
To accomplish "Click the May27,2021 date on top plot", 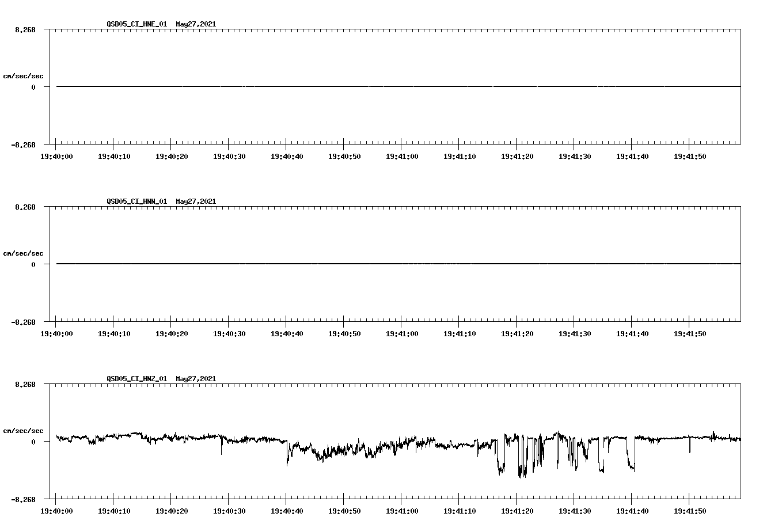I will tap(196, 24).
